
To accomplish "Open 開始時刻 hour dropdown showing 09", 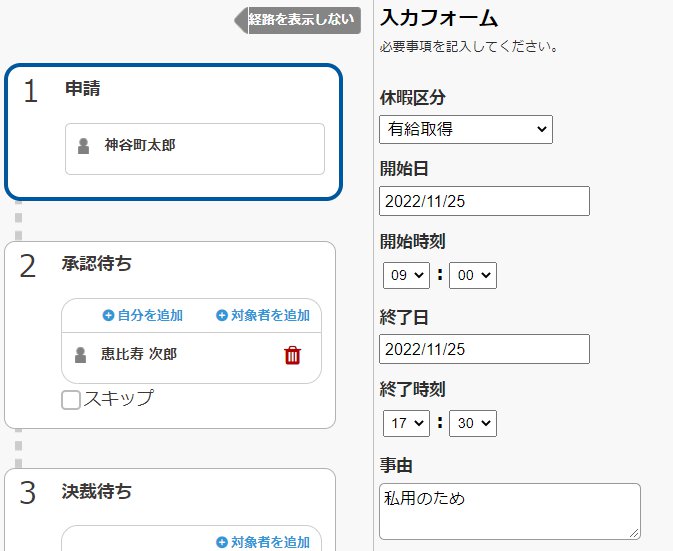I will tap(406, 275).
